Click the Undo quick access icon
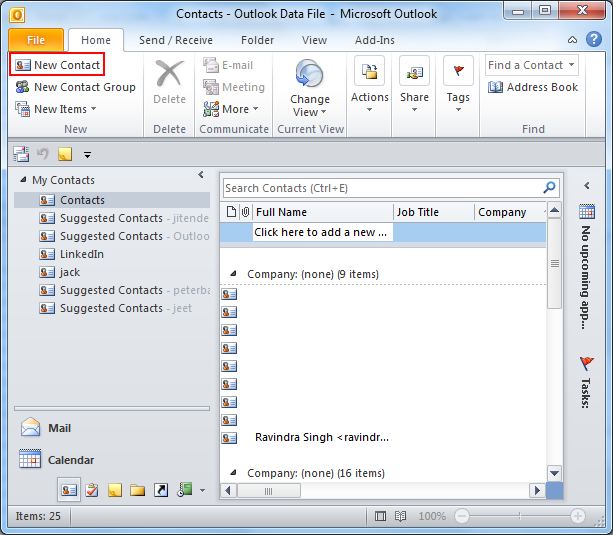The width and height of the screenshot is (613, 535). 43,154
